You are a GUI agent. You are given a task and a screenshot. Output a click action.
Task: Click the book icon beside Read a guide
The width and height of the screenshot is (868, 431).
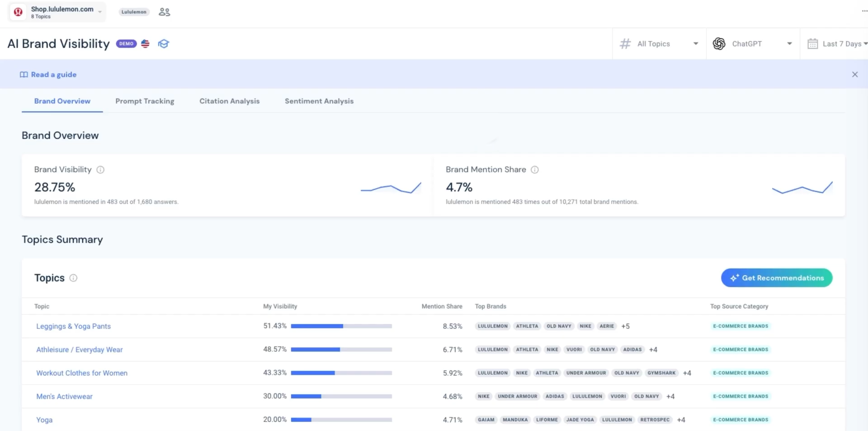24,75
